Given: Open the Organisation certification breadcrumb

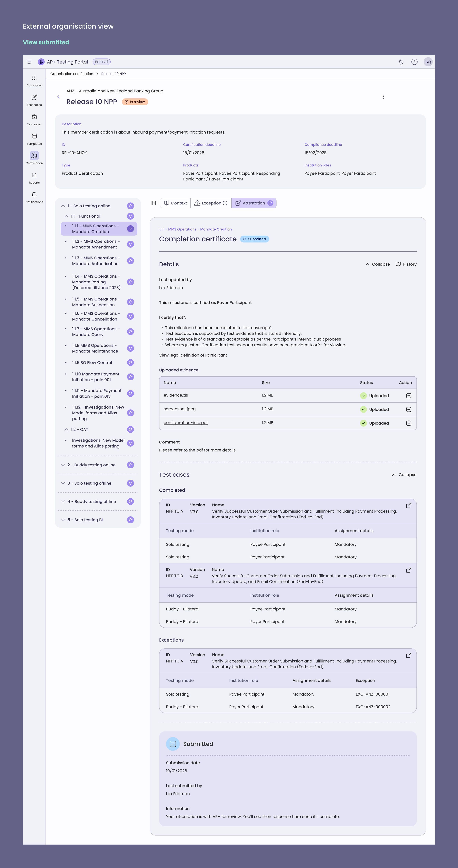Looking at the screenshot, I should 71,73.
